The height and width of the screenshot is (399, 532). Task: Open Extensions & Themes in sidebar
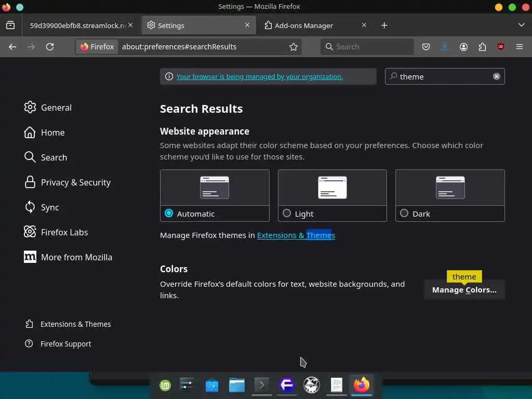tap(68, 324)
